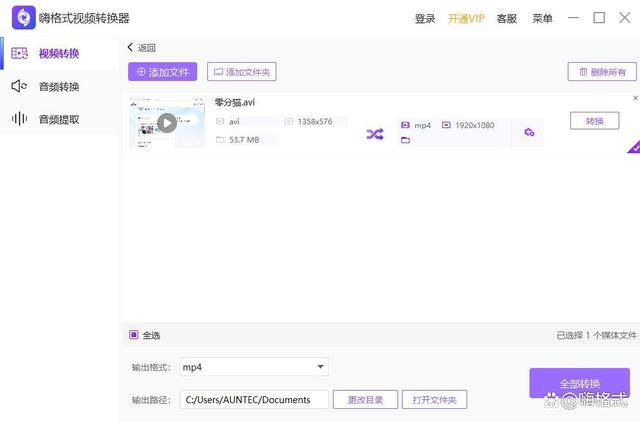Click the 添加文件夹 button
Screen dimensions: 640x422
242,72
